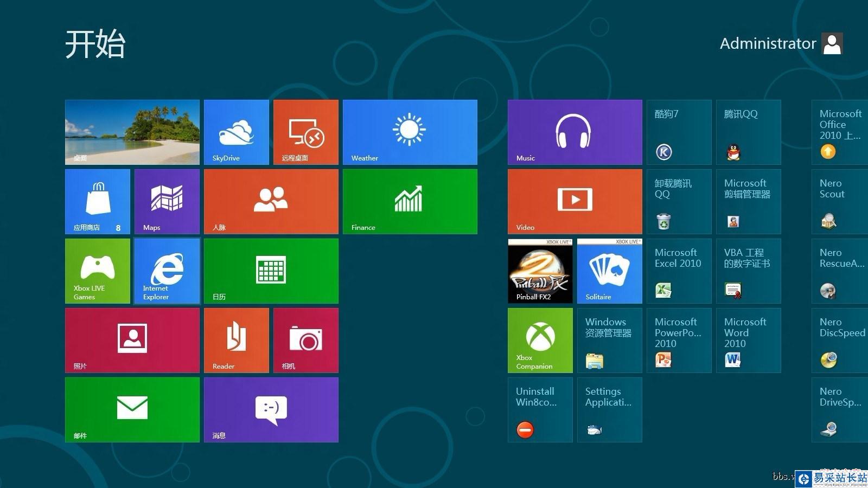
Task: Start Internet Explorer from its tile
Action: pyautogui.click(x=167, y=271)
